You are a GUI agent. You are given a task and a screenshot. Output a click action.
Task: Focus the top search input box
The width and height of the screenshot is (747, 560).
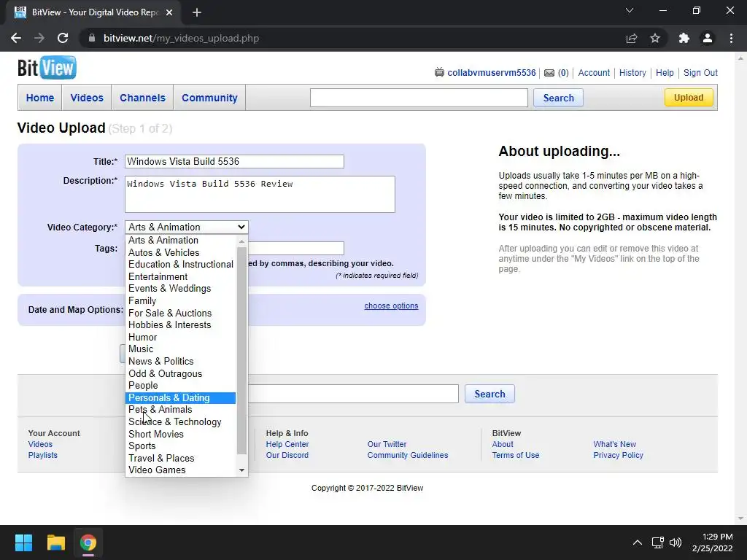coord(419,98)
